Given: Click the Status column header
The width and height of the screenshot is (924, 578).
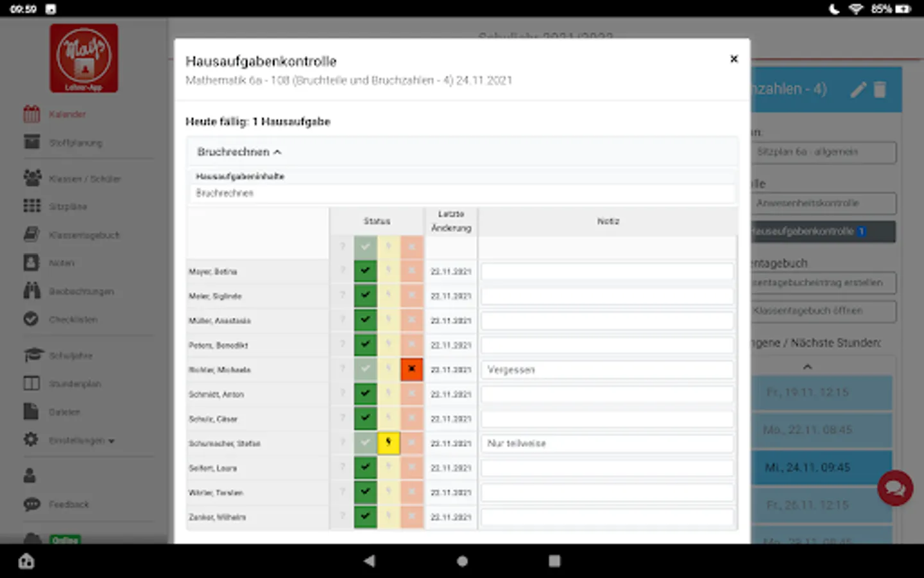Looking at the screenshot, I should coord(377,221).
